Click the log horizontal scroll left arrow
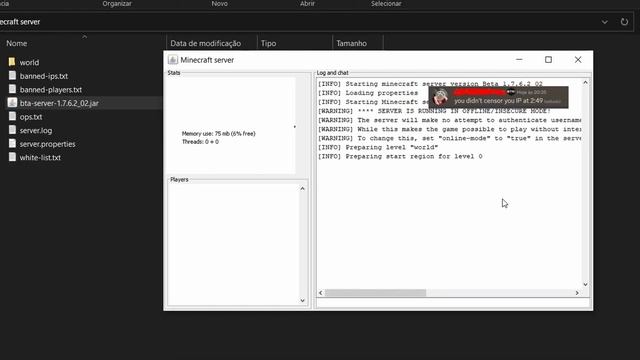Viewport: 640px width, 360px height. click(320, 293)
